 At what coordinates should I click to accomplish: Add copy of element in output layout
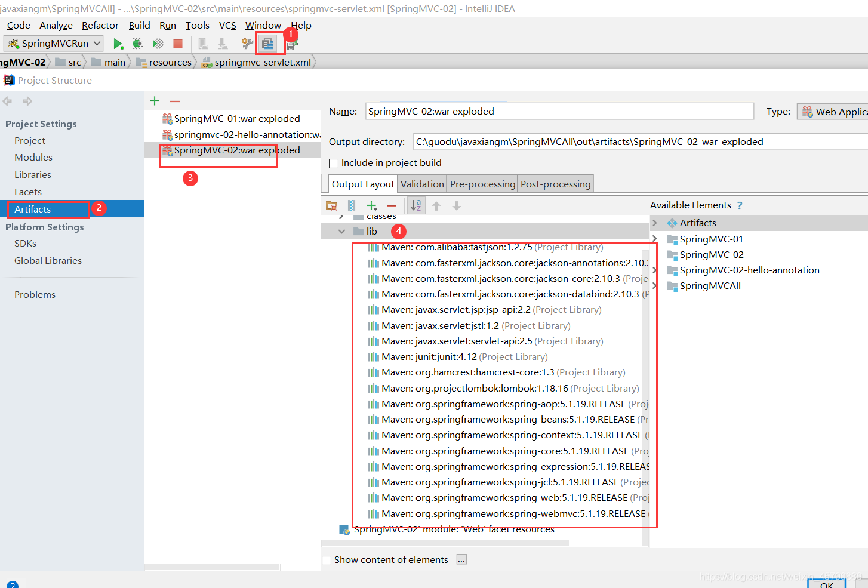click(372, 206)
